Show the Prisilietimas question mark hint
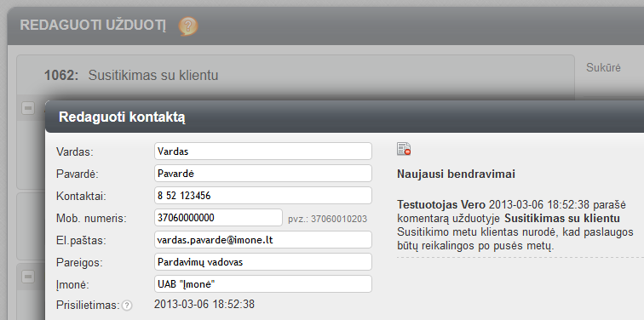 127,306
